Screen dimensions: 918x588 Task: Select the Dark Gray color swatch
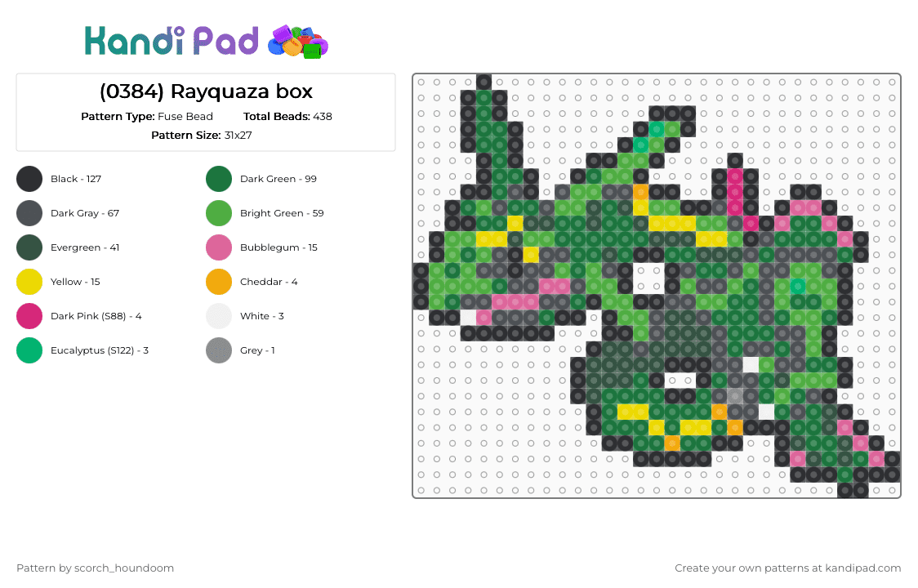[29, 213]
